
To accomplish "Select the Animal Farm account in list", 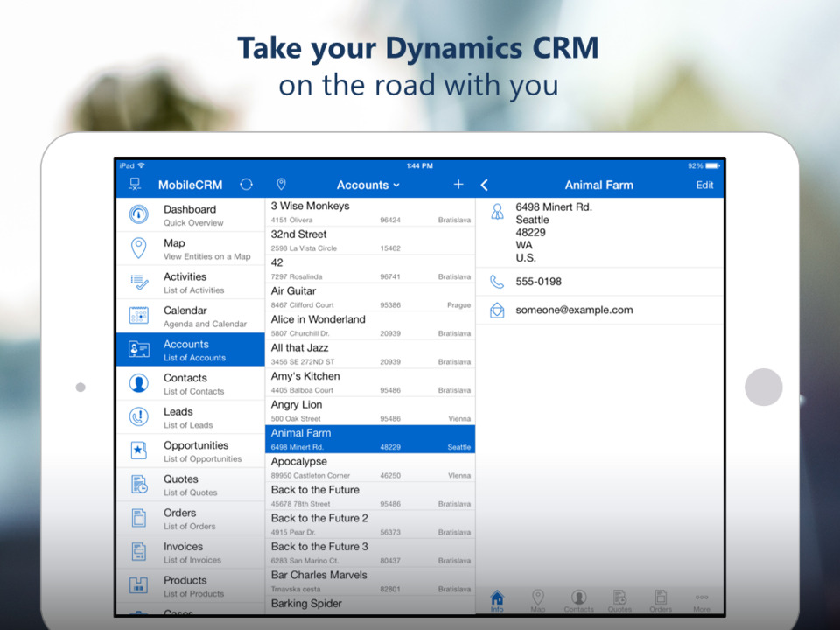I will [x=369, y=438].
